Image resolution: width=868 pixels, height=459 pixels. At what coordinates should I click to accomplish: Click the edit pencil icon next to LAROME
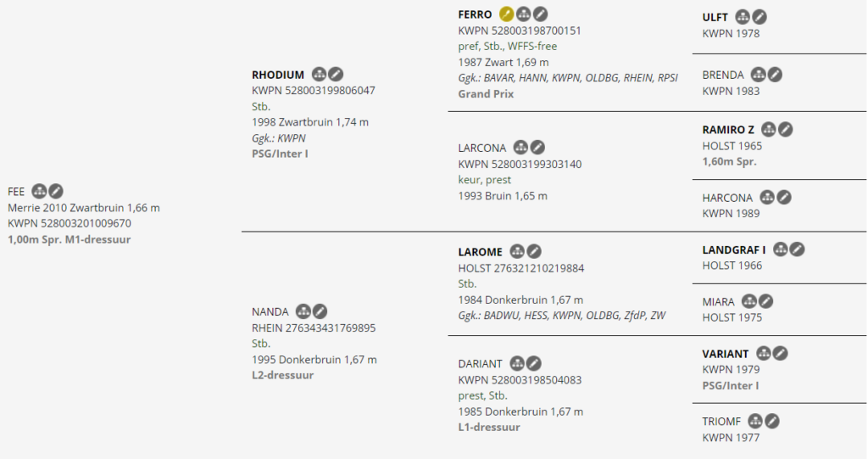click(x=534, y=251)
